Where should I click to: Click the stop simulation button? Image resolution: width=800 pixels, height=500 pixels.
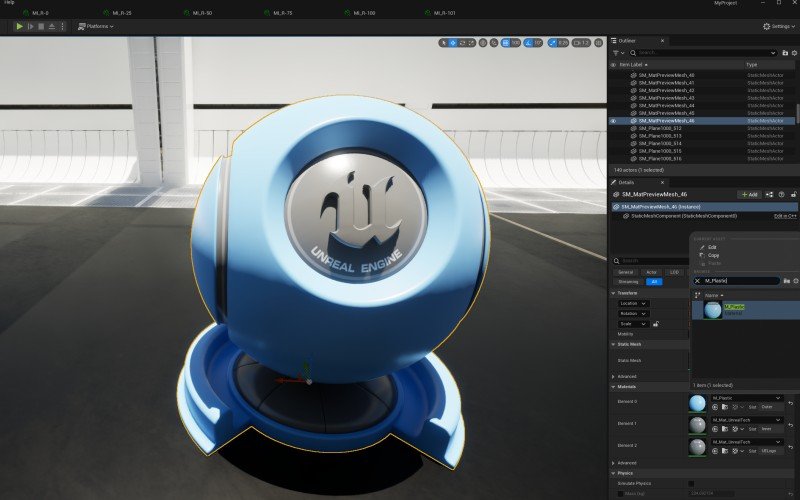pyautogui.click(x=41, y=26)
